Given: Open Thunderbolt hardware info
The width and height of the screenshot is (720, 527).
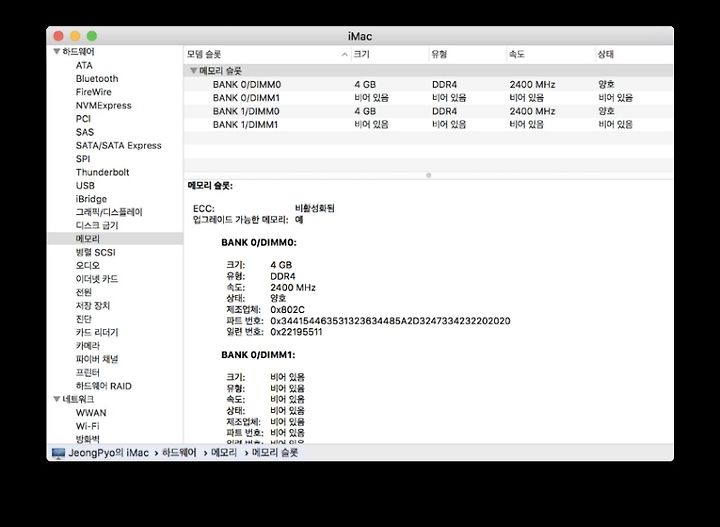Looking at the screenshot, I should 102,172.
